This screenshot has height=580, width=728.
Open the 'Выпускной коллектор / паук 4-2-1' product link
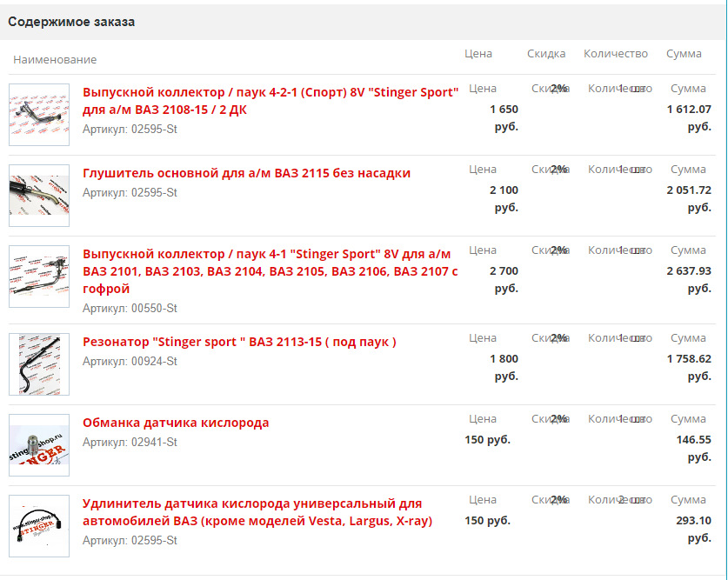[270, 101]
